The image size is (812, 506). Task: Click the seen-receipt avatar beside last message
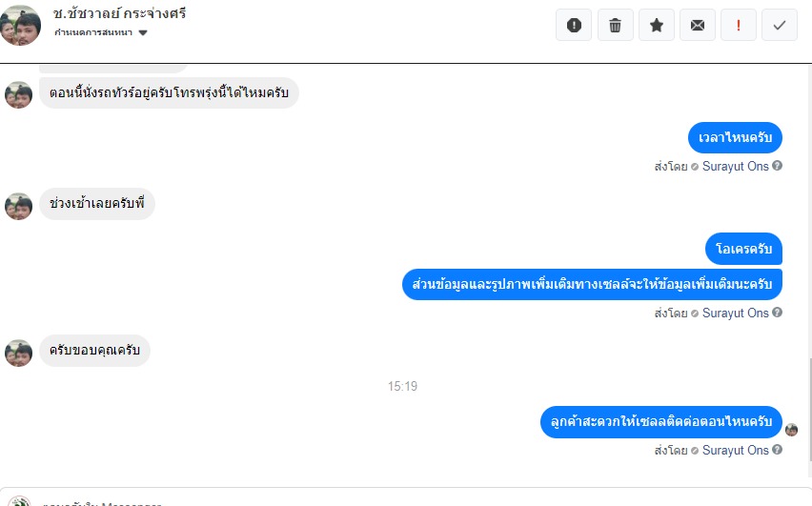tap(791, 430)
